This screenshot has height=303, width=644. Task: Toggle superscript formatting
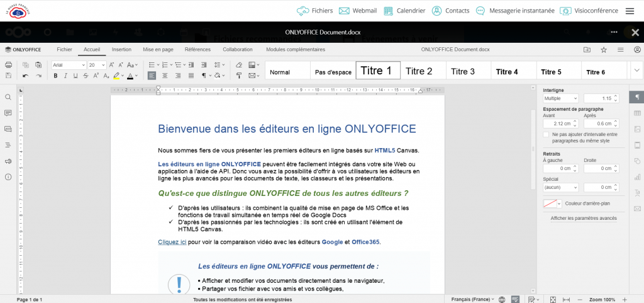[x=96, y=76]
